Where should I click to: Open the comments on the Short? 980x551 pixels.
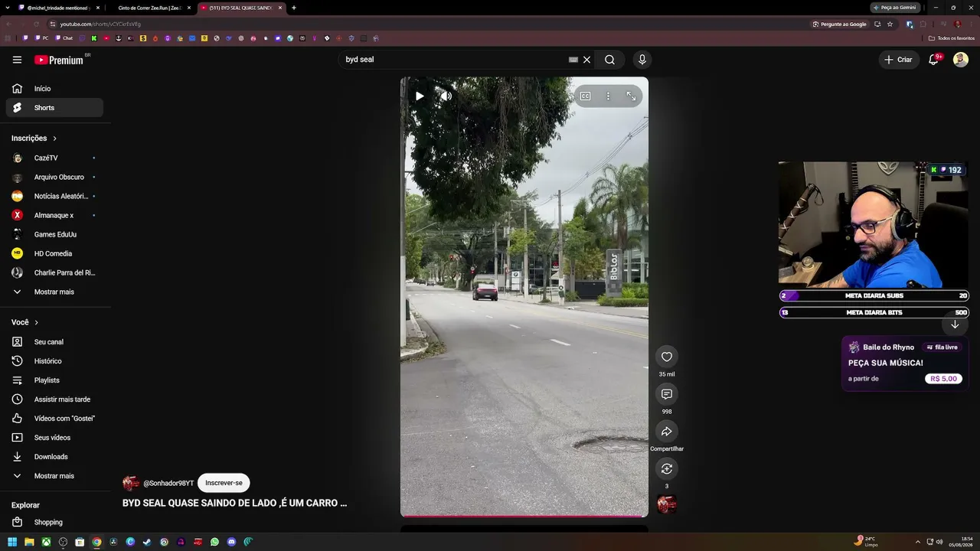pos(667,394)
